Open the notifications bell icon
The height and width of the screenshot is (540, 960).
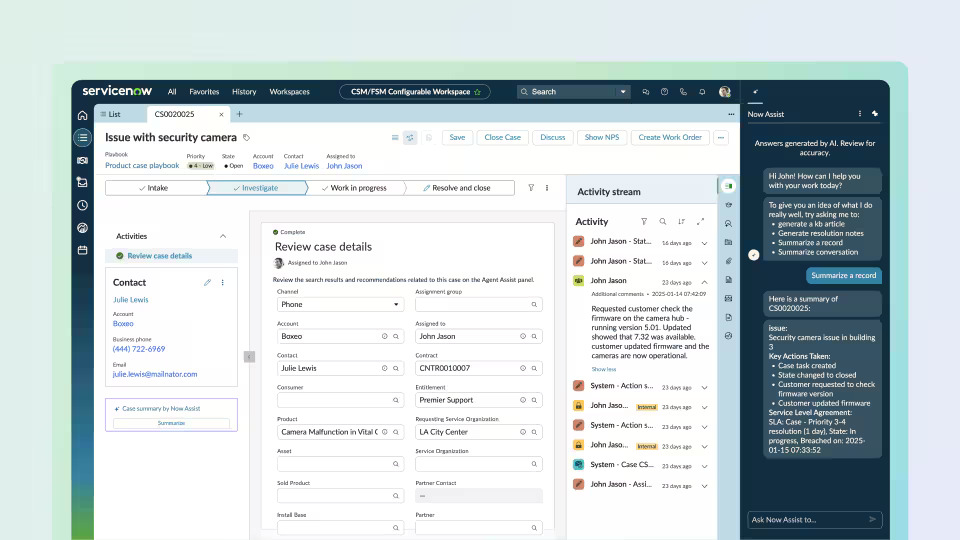[702, 92]
